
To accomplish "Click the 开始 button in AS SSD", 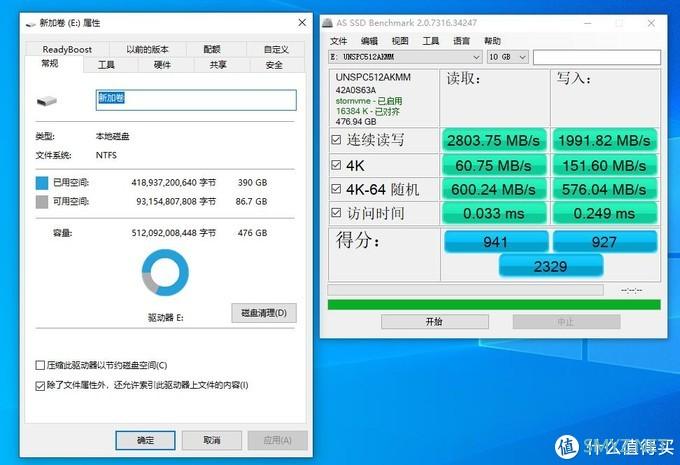I will point(435,321).
